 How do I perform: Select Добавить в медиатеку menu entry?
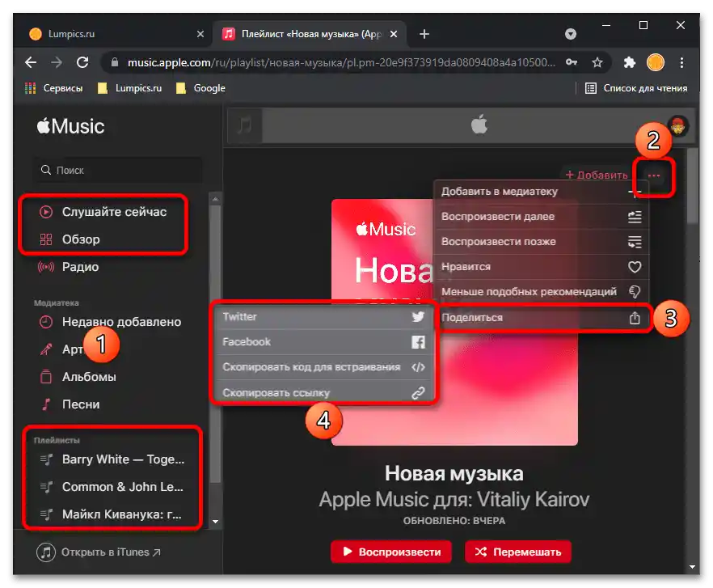(x=541, y=192)
